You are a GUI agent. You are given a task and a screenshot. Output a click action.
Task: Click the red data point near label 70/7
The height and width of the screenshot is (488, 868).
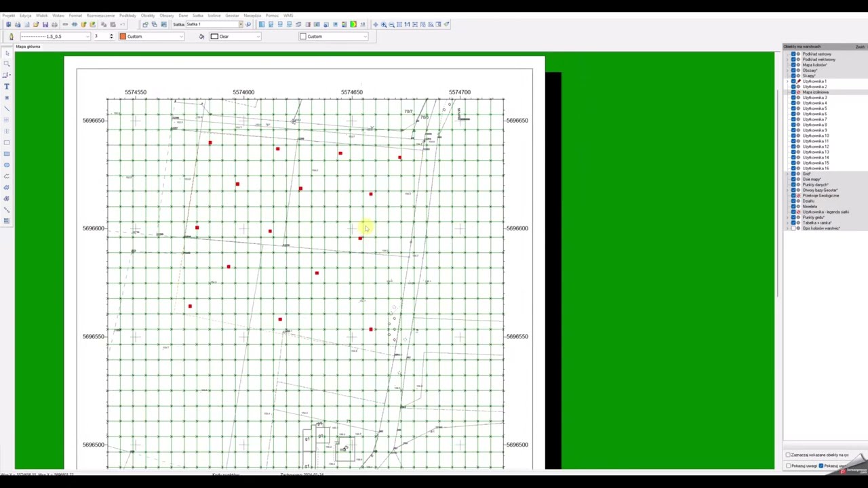tap(399, 158)
